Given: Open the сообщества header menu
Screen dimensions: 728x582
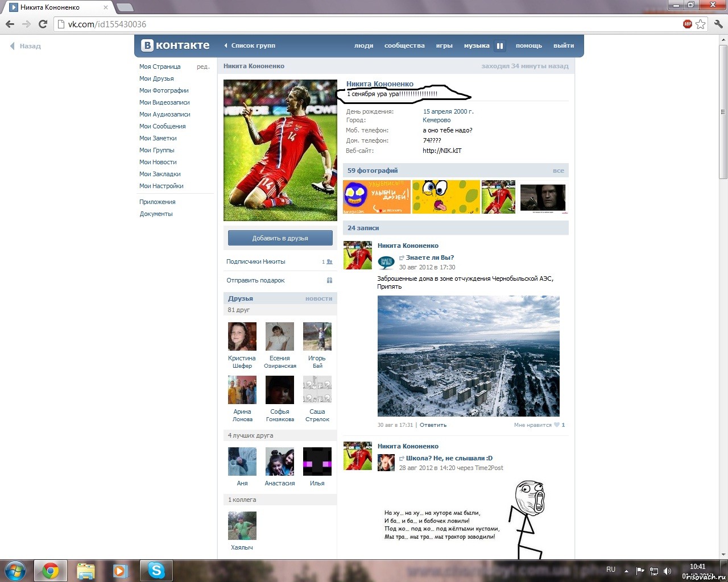Looking at the screenshot, I should click(x=404, y=45).
